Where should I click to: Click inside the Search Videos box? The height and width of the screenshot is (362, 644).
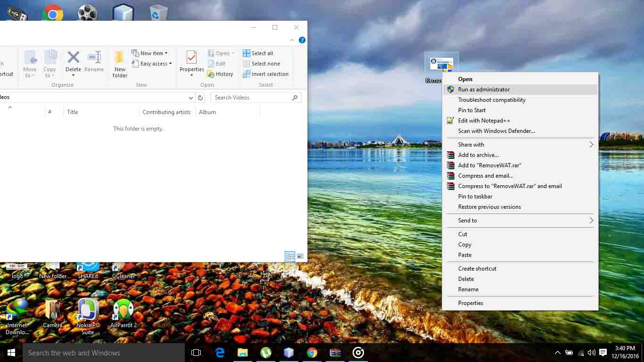point(250,97)
